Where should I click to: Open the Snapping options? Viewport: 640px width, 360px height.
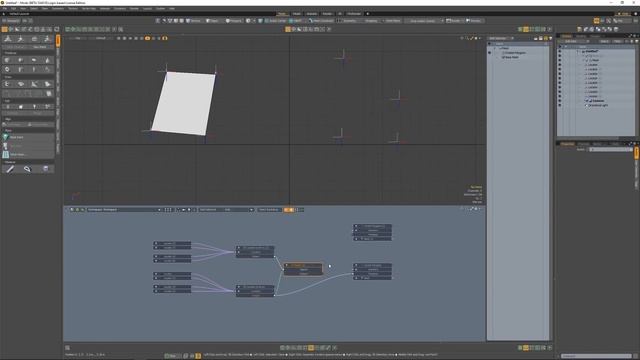coord(370,20)
